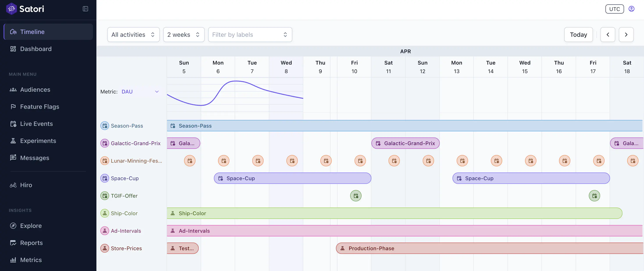The image size is (644, 271).
Task: Click the Experiments flask icon
Action: pos(13,141)
